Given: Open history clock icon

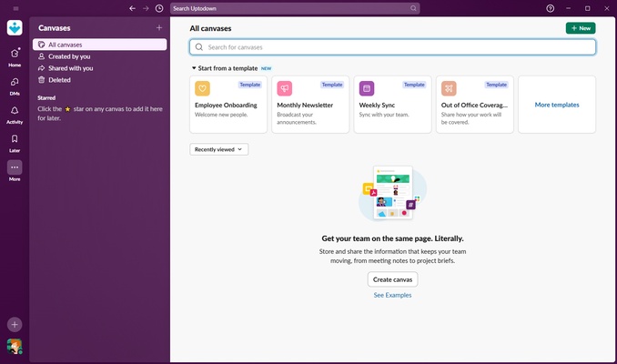Looking at the screenshot, I should click(x=159, y=8).
